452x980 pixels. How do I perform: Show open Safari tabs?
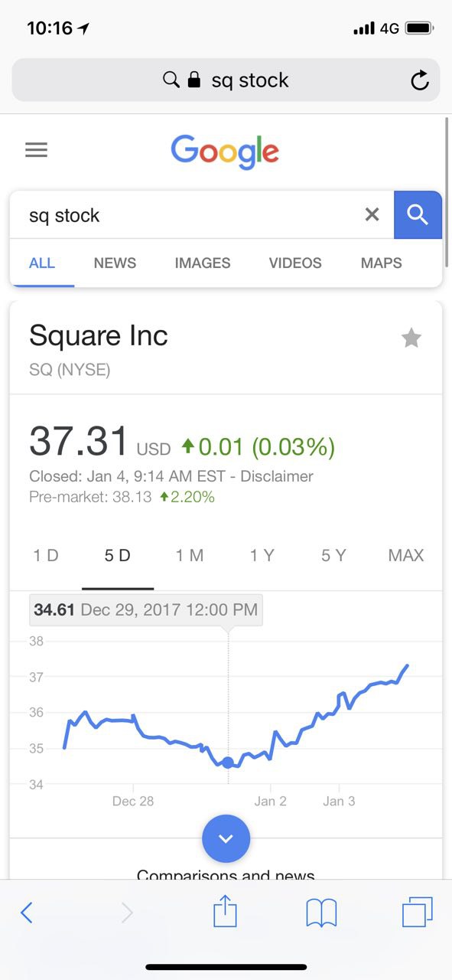[418, 912]
